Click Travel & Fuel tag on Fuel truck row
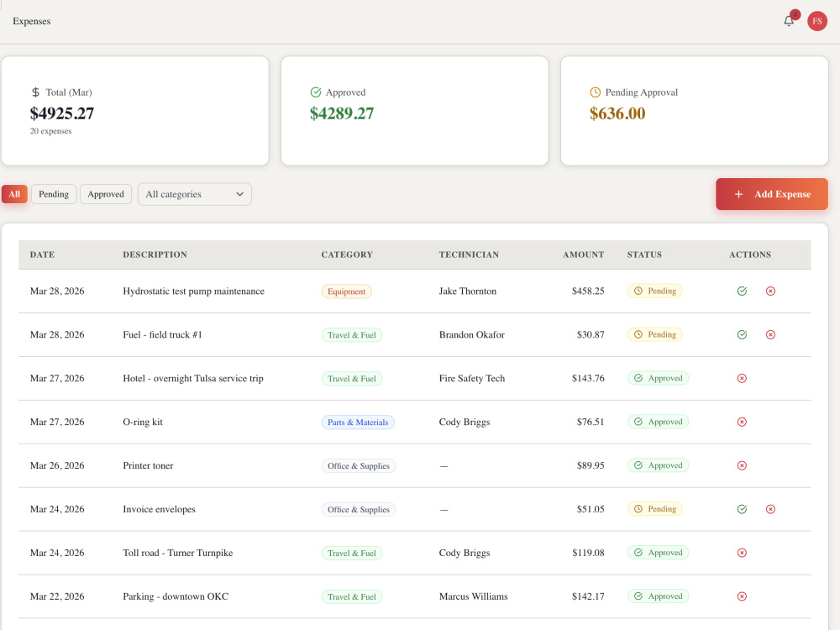840x630 pixels. click(x=351, y=335)
